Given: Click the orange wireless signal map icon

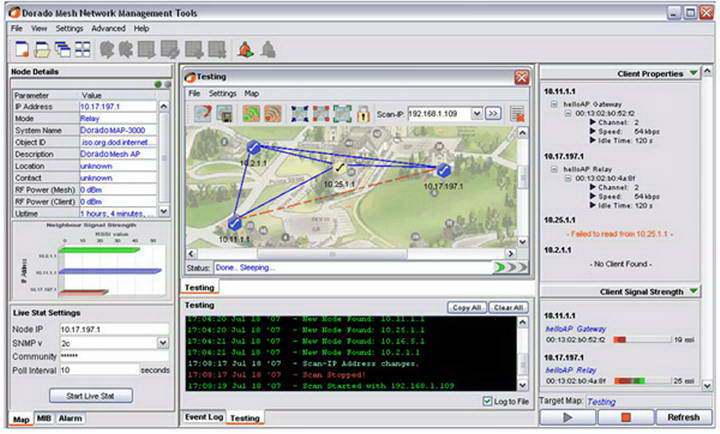Looking at the screenshot, I should pyautogui.click(x=273, y=113).
